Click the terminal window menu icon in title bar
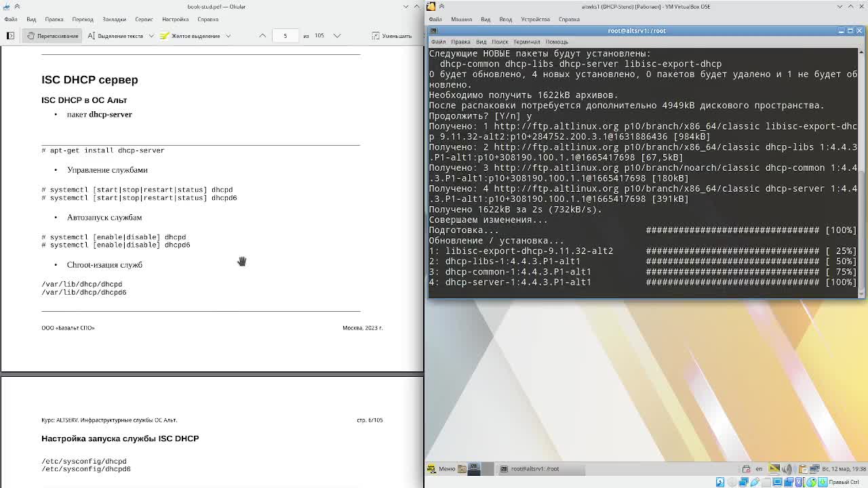The height and width of the screenshot is (488, 868). point(433,30)
